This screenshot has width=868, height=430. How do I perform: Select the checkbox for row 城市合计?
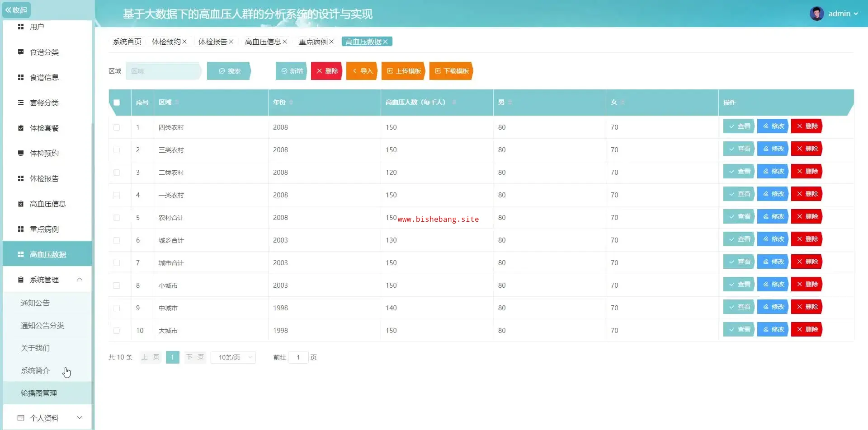[x=117, y=263]
